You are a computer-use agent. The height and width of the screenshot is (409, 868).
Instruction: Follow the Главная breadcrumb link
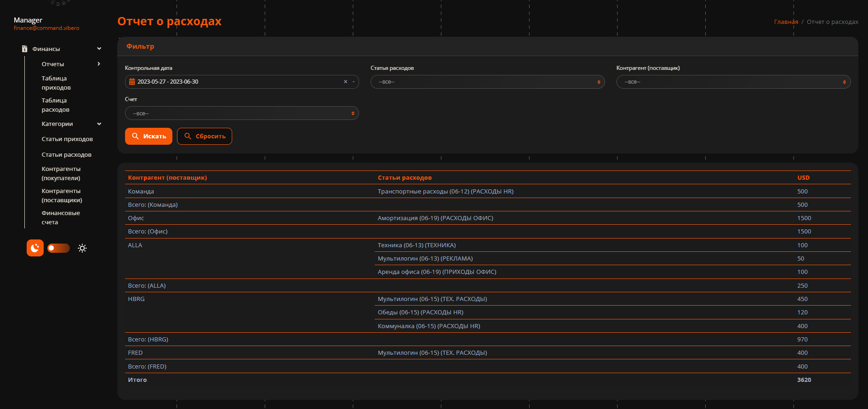coord(786,22)
